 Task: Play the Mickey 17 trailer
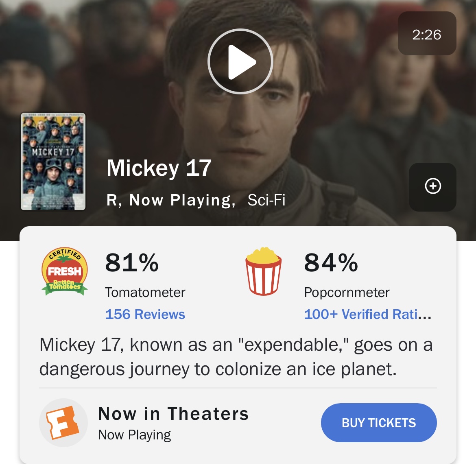tap(240, 62)
